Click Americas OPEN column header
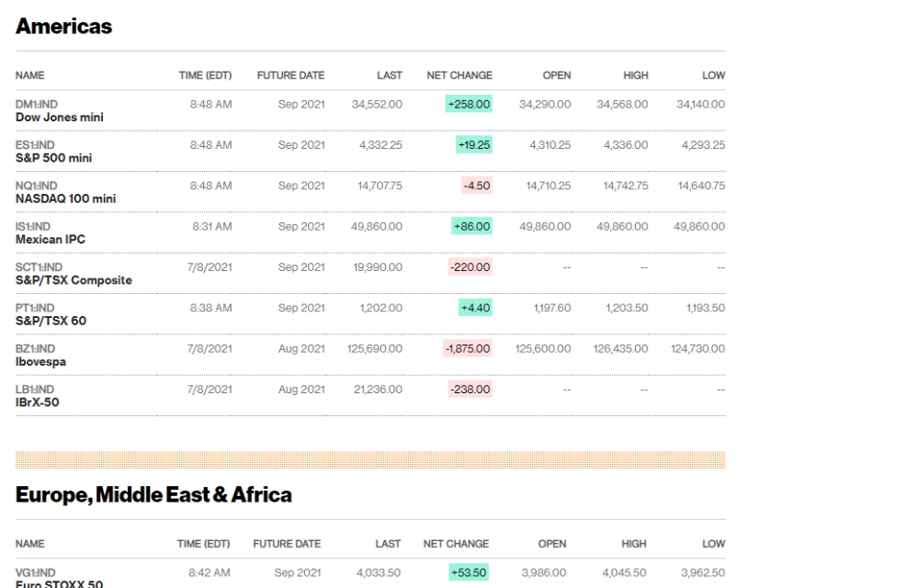 coord(557,75)
